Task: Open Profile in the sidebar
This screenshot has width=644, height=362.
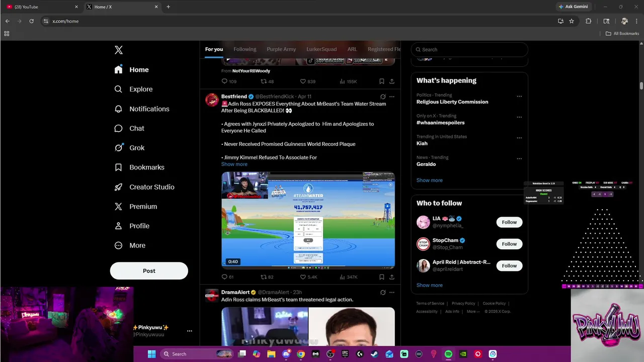Action: pyautogui.click(x=132, y=226)
